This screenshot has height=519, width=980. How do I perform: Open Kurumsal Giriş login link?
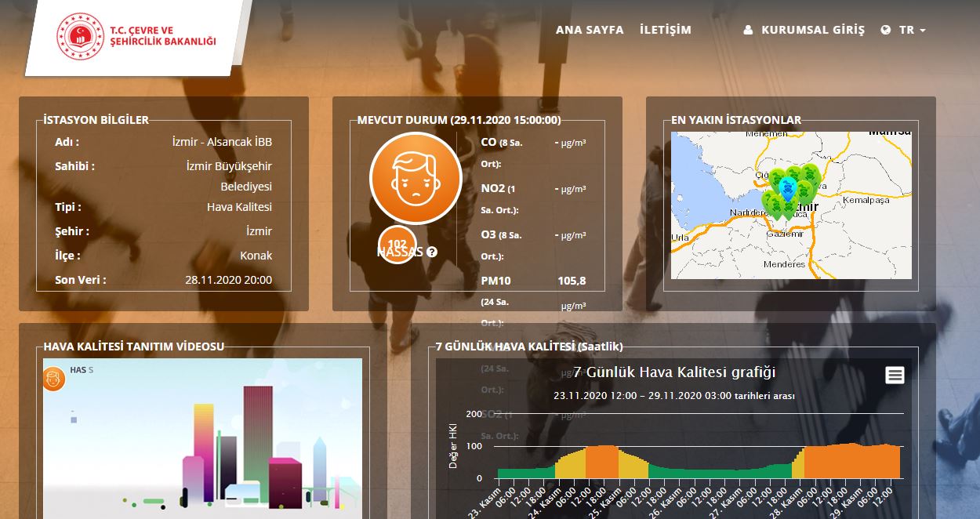tap(812, 30)
